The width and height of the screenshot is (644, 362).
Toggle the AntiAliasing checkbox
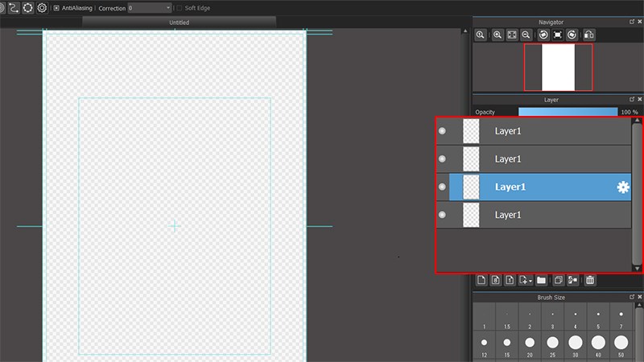tap(56, 8)
